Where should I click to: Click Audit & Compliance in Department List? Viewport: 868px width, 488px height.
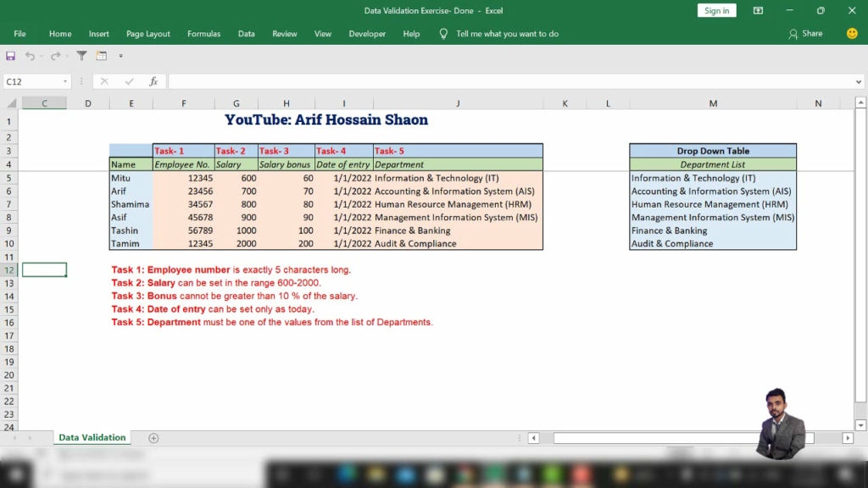[x=713, y=243]
